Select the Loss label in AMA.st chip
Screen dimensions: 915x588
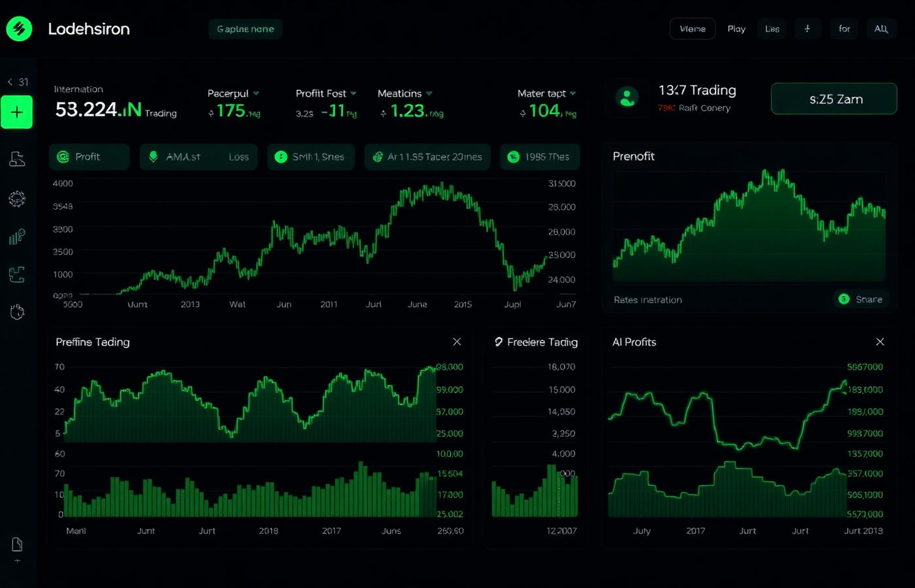click(x=239, y=157)
